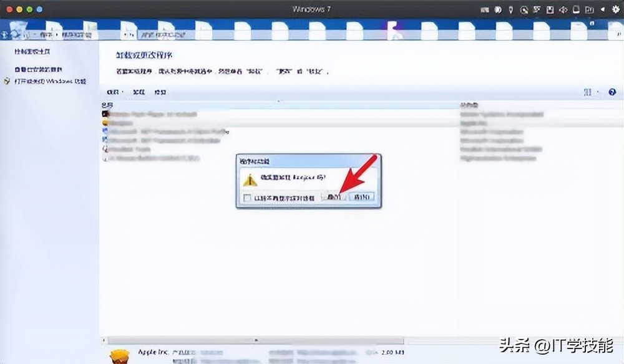Image resolution: width=624 pixels, height=364 pixels.
Task: Click the Bonjour box icon in details pane
Action: 119,355
